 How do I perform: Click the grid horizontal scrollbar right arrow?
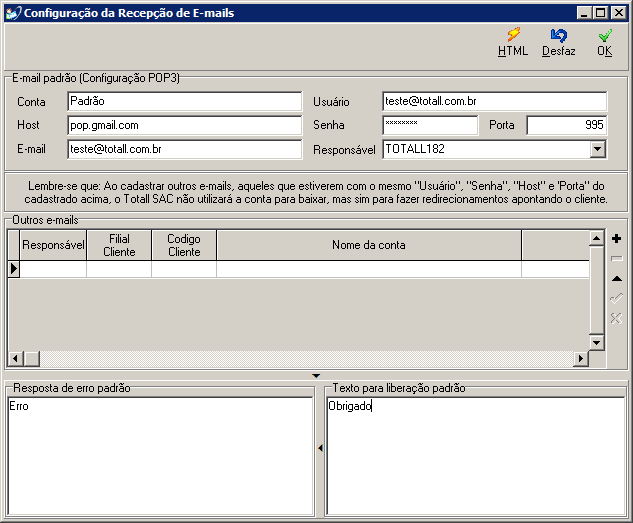click(581, 358)
